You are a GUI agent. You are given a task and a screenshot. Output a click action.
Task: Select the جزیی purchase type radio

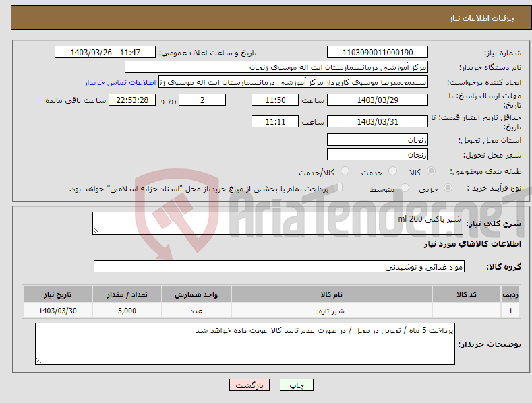click(448, 187)
